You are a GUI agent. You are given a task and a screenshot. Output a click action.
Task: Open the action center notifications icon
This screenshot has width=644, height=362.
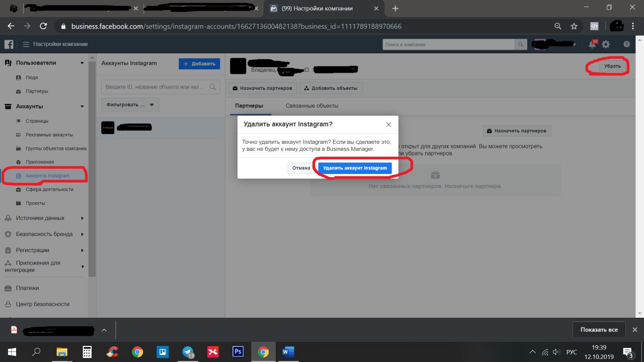628,351
